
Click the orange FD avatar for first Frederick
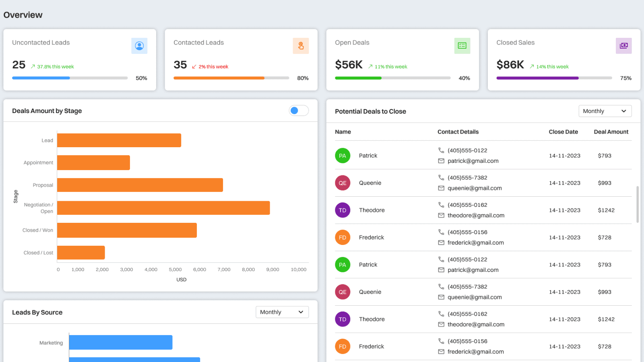click(x=343, y=238)
